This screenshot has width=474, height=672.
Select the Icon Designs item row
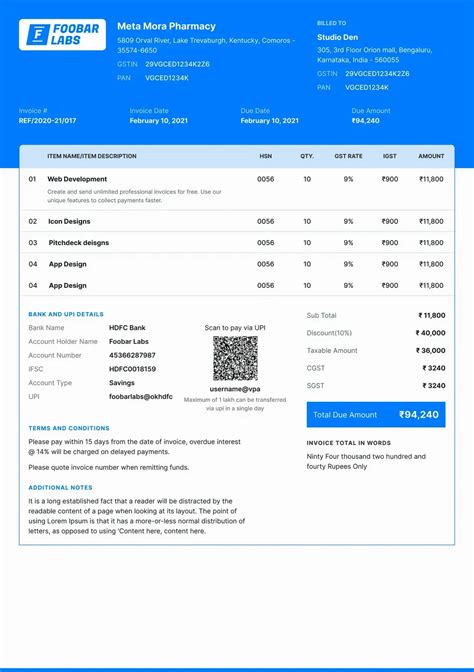coord(237,221)
